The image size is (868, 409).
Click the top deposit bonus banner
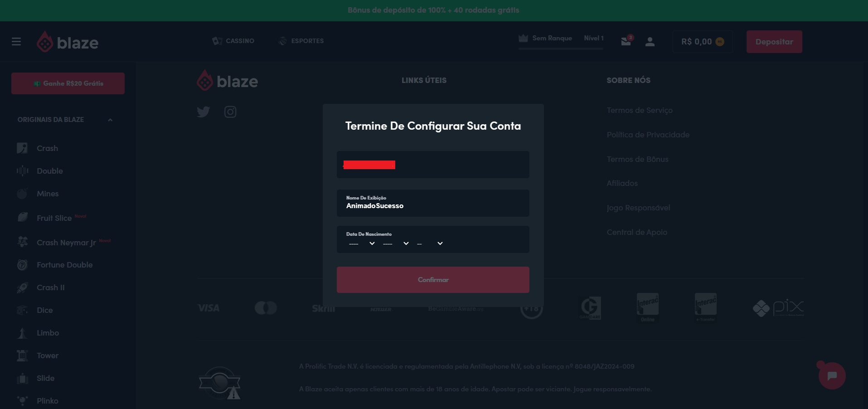pos(434,10)
